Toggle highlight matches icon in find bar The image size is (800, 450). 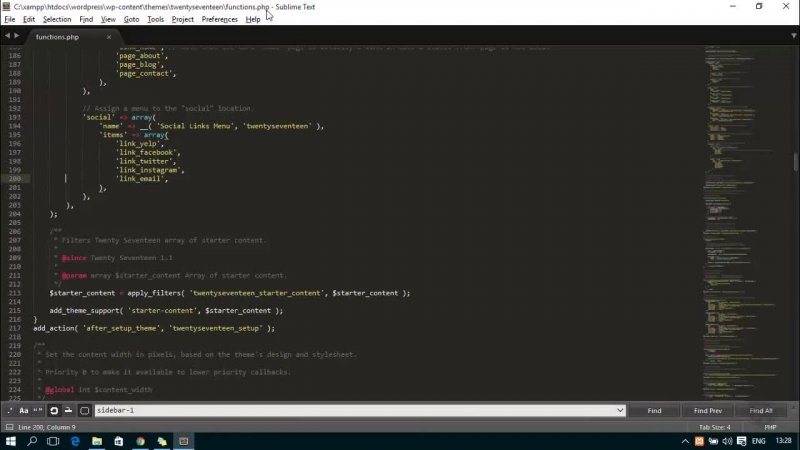click(84, 411)
